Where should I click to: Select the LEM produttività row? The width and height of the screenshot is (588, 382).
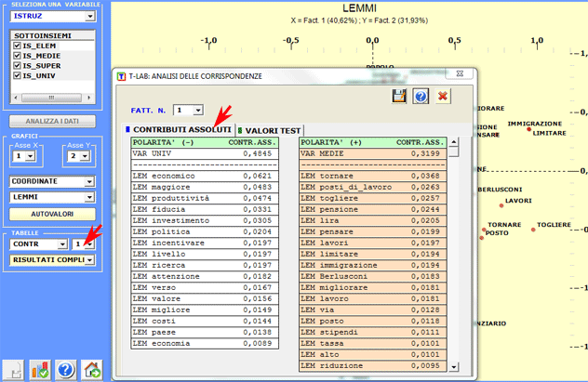click(205, 198)
